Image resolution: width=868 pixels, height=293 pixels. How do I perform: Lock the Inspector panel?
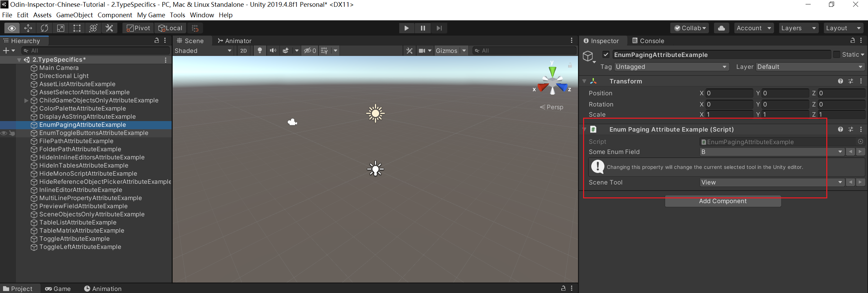pyautogui.click(x=852, y=40)
